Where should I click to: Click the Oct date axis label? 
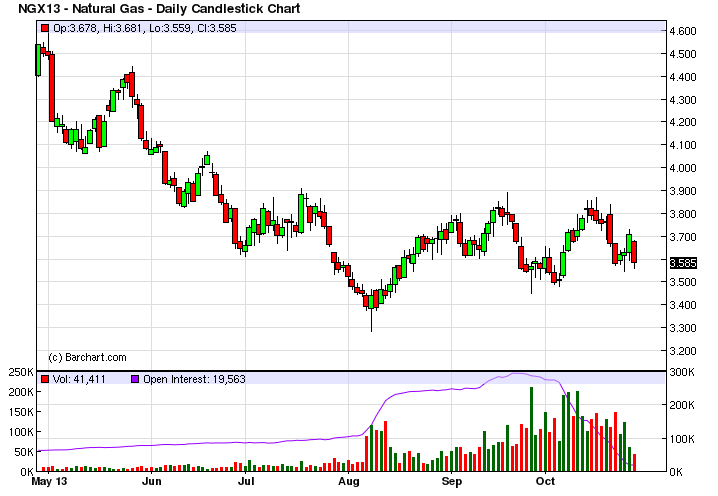545,481
